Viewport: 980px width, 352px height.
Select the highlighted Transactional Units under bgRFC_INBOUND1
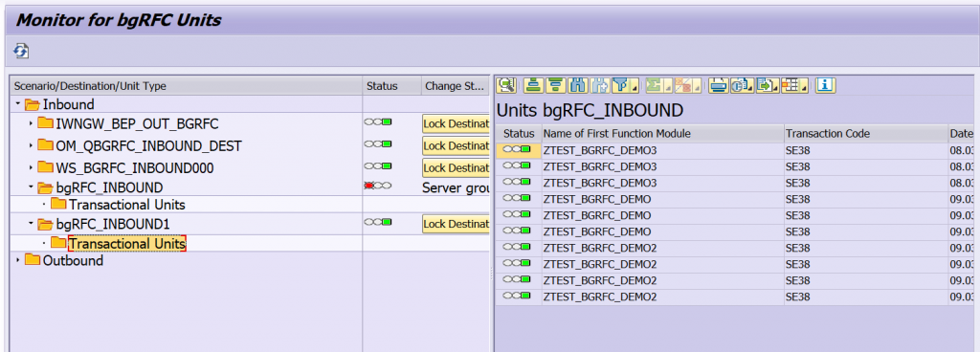click(x=127, y=243)
